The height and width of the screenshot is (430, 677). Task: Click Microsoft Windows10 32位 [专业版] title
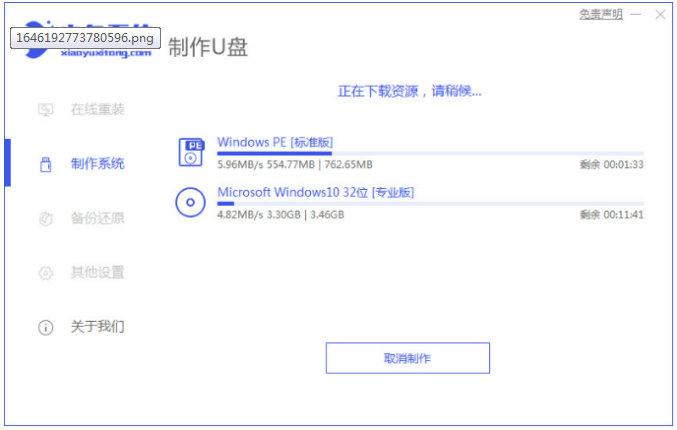pyautogui.click(x=316, y=192)
